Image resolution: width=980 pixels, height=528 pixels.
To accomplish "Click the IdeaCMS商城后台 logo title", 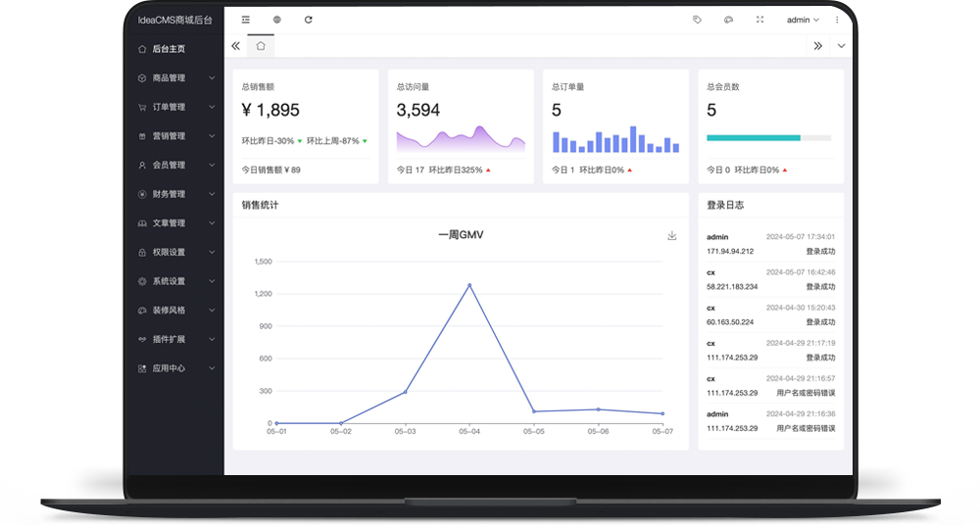I will click(173, 20).
